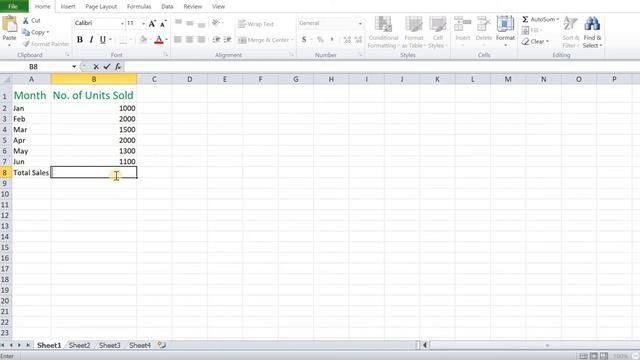
Task: Switch to the Review tab
Action: tap(192, 7)
